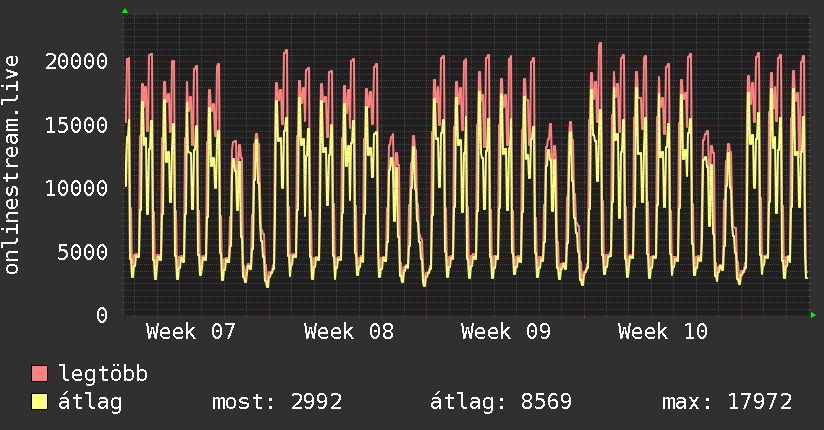Click the 'átlag: 8569' statistic
Screen dimensions: 824x430
tap(501, 402)
